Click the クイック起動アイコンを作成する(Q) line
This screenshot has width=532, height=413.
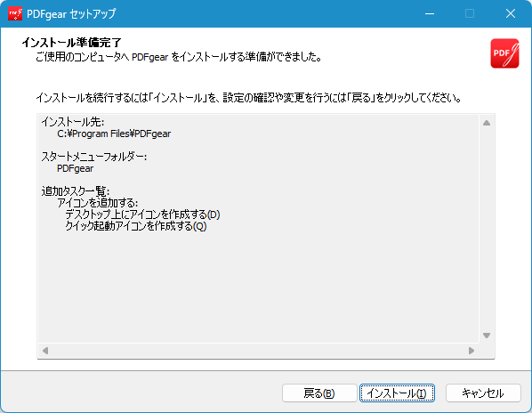136,226
